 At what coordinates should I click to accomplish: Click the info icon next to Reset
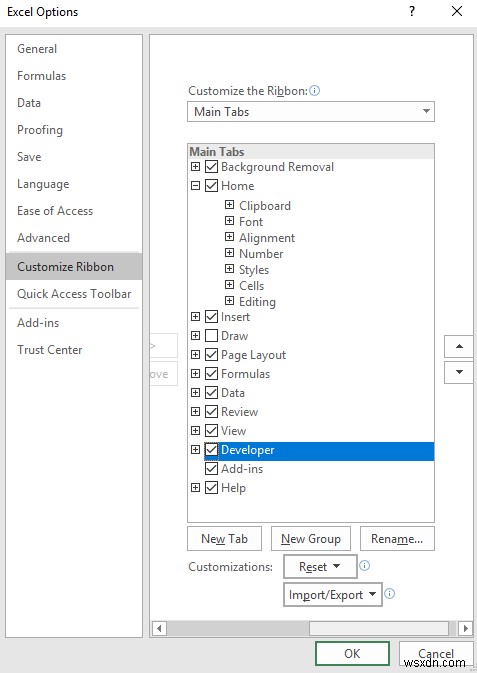pyautogui.click(x=365, y=566)
